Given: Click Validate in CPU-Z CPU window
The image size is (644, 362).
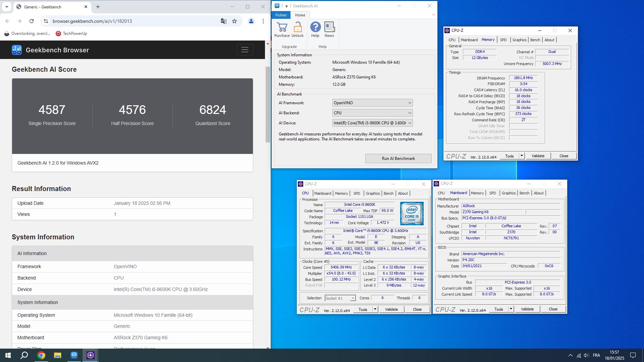Looking at the screenshot, I should click(391, 309).
